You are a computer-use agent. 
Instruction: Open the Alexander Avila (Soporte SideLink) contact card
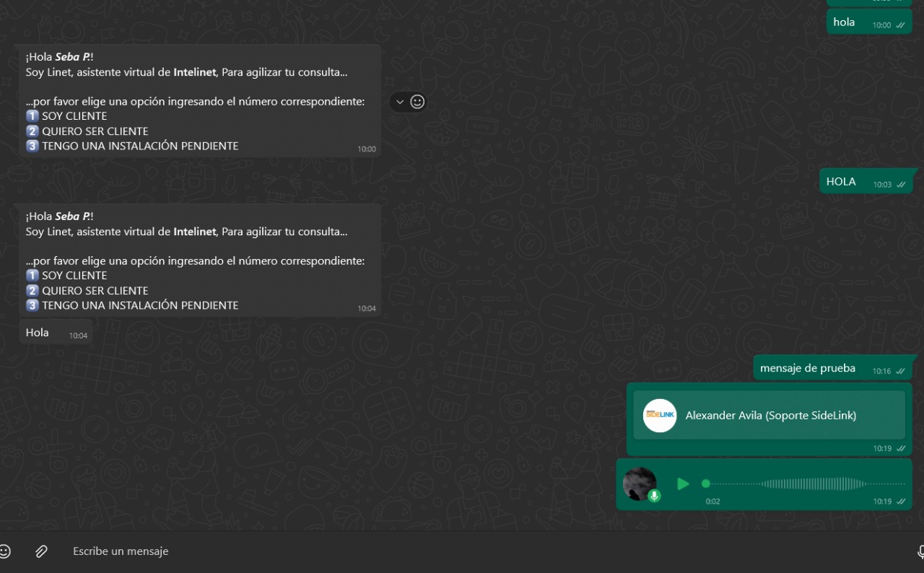770,416
